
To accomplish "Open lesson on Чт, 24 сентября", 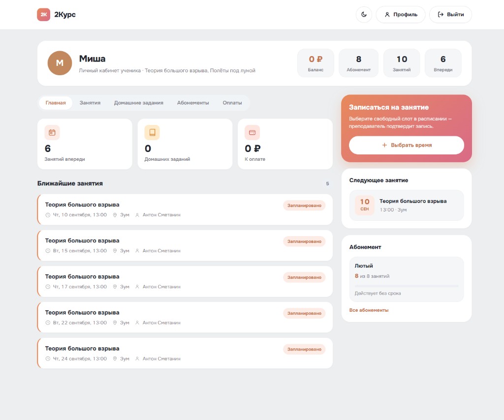I will (185, 353).
